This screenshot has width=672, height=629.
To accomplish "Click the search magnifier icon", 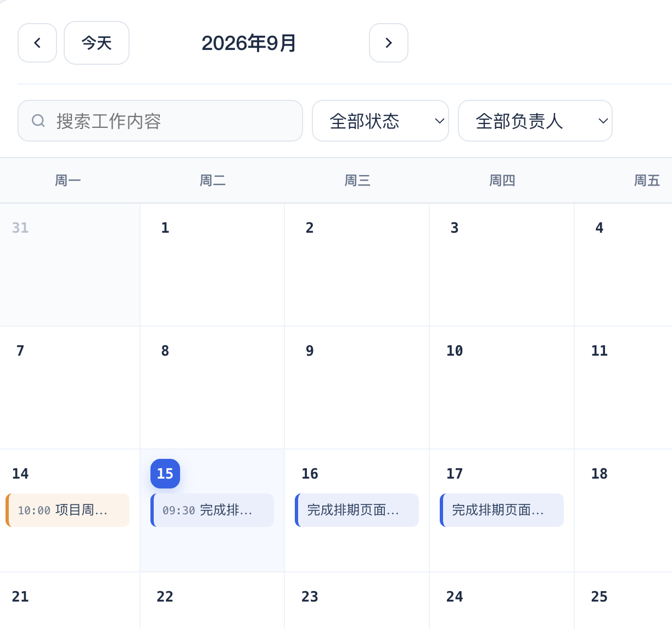I will click(38, 121).
